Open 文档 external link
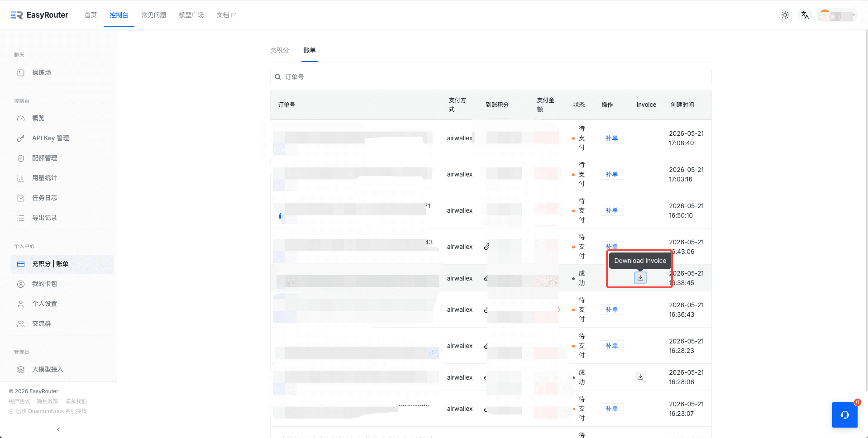868x438 pixels. (x=226, y=15)
